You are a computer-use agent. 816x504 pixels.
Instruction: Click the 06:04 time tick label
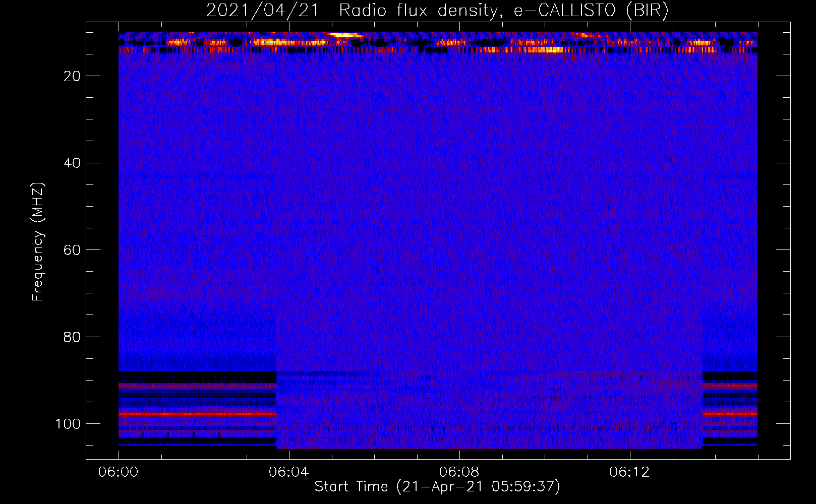(288, 472)
